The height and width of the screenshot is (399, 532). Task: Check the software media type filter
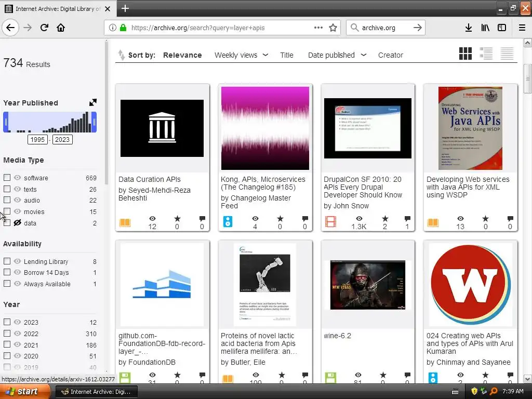click(7, 178)
